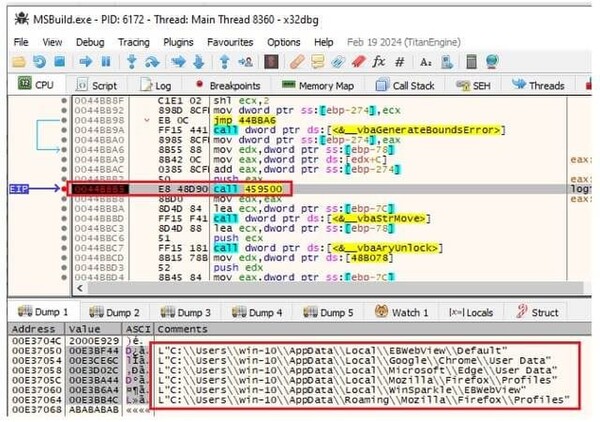Open Variables via the # icon
Image resolution: width=600 pixels, height=422 pixels.
[400, 62]
